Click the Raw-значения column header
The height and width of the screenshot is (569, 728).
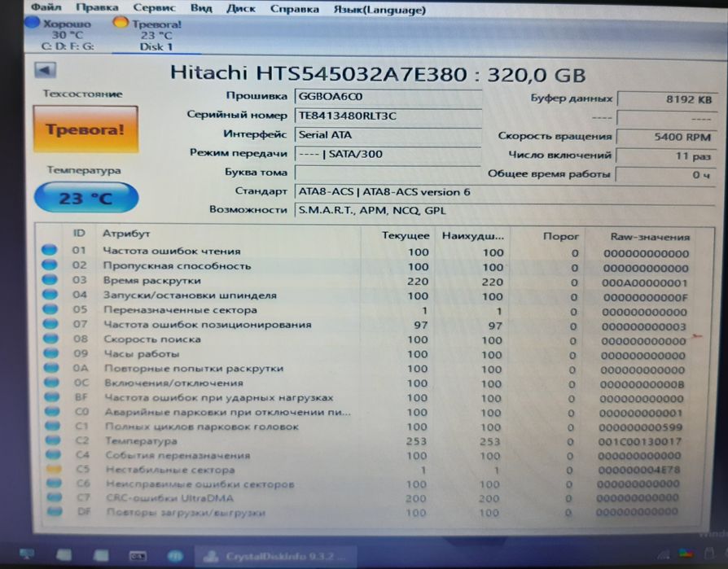pos(650,237)
